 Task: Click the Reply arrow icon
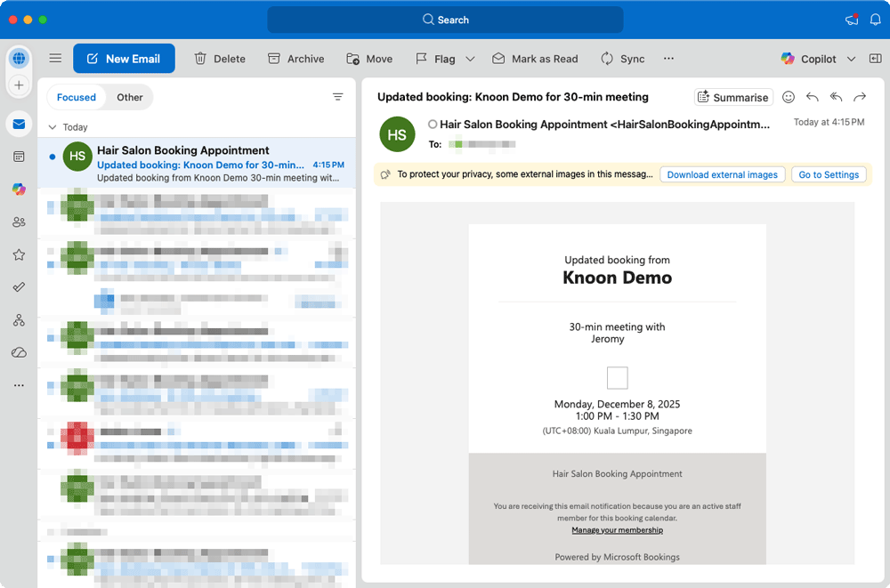coord(812,97)
